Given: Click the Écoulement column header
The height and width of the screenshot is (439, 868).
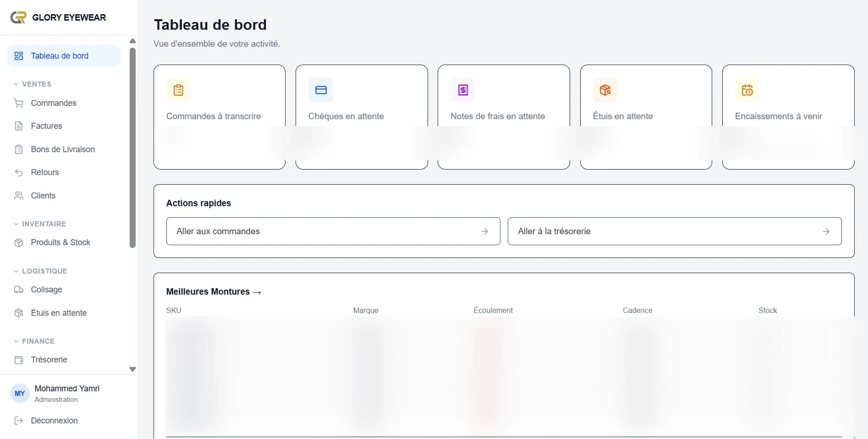Looking at the screenshot, I should coord(493,311).
